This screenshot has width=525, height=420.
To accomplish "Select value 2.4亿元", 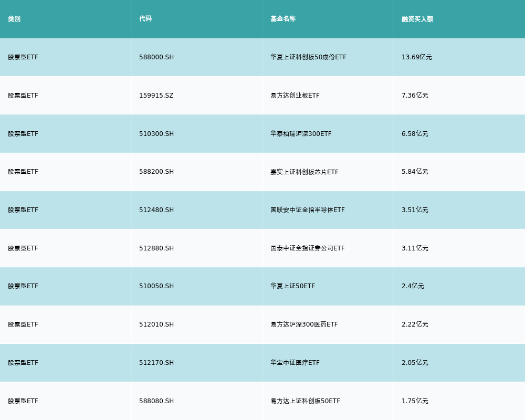I will pos(413,286).
